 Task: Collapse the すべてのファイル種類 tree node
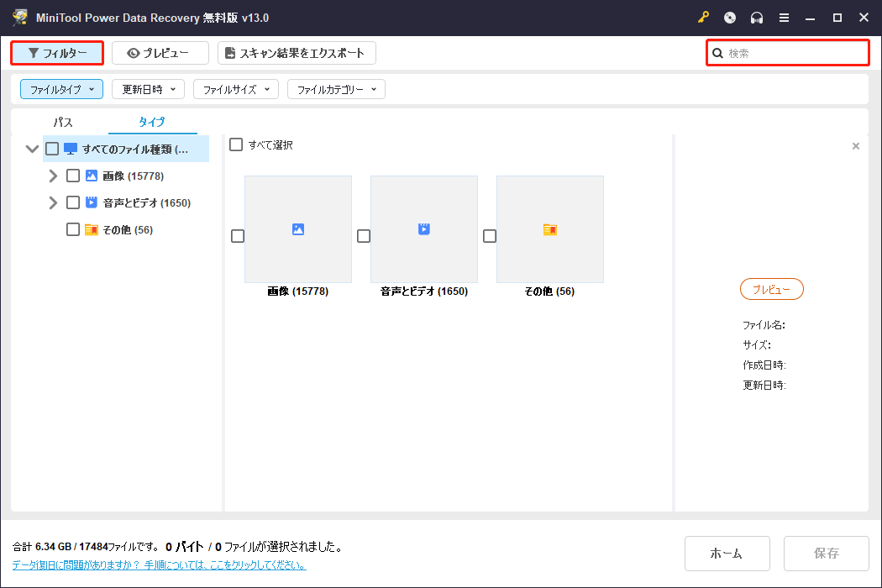point(32,150)
